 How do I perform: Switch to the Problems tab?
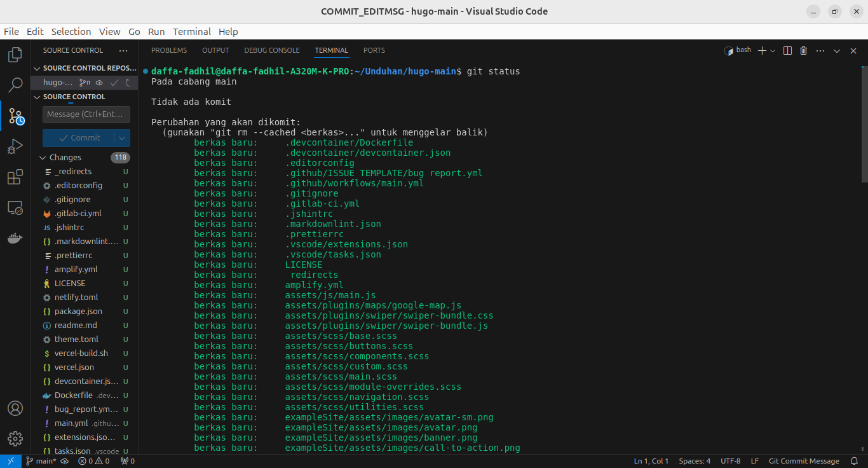(169, 50)
